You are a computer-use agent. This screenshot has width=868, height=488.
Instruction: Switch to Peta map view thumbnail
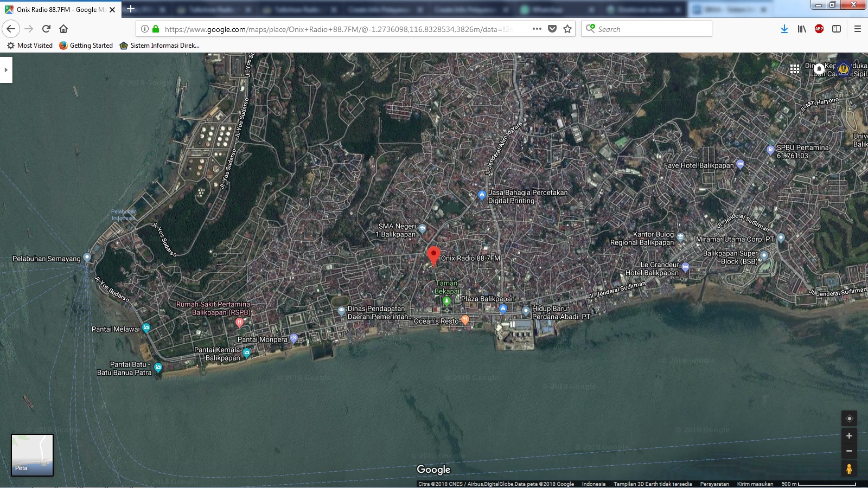tap(33, 455)
